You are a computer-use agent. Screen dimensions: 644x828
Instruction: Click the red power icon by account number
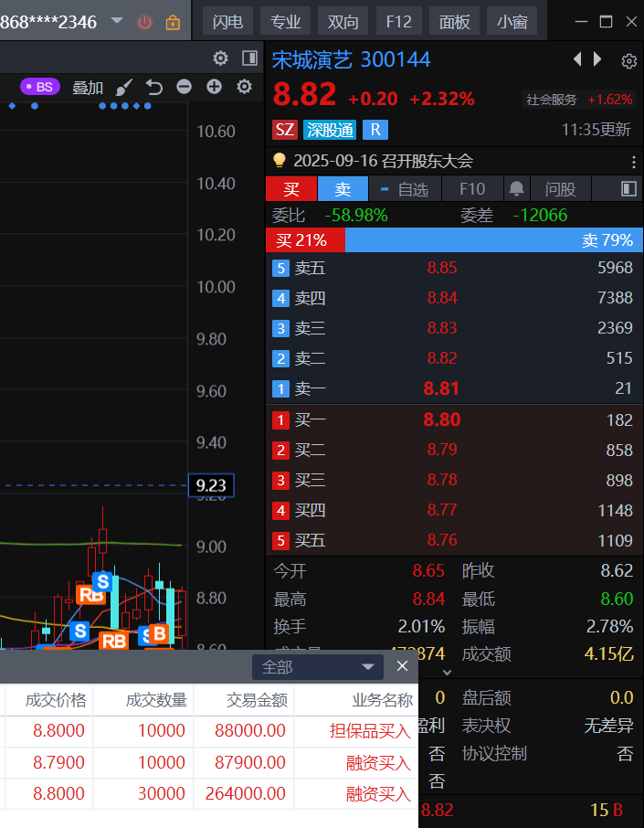click(x=144, y=22)
